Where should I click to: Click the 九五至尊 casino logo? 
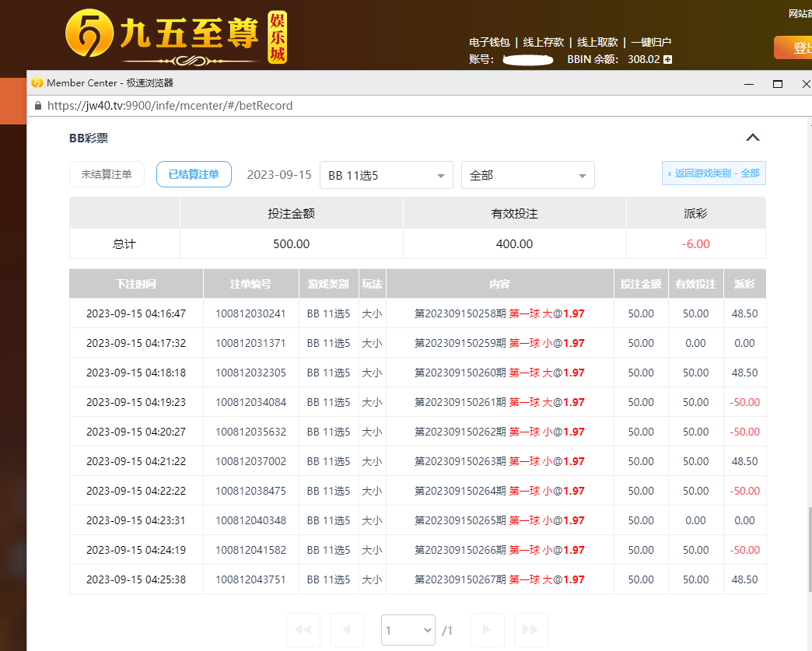click(176, 37)
